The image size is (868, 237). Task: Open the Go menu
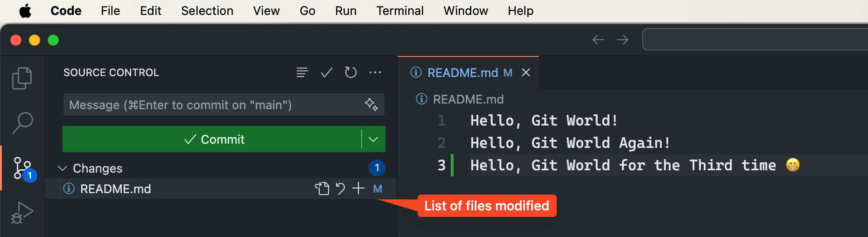click(x=308, y=11)
